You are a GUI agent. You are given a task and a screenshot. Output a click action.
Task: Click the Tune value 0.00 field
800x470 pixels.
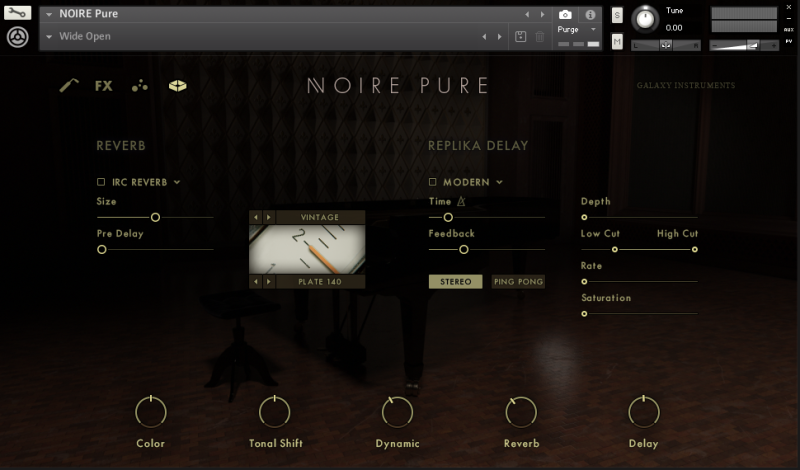point(674,28)
